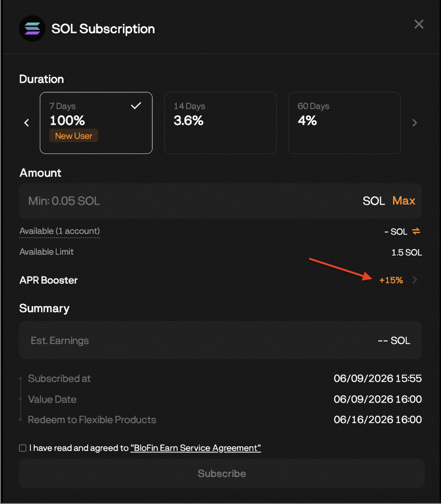Click the Available Limit label
This screenshot has height=504, width=441.
(x=47, y=252)
